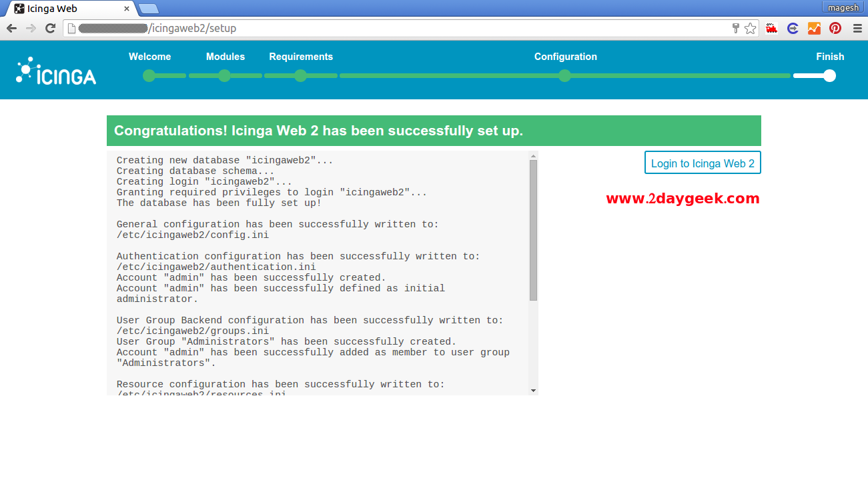Bookmark this page with the star icon

751,28
